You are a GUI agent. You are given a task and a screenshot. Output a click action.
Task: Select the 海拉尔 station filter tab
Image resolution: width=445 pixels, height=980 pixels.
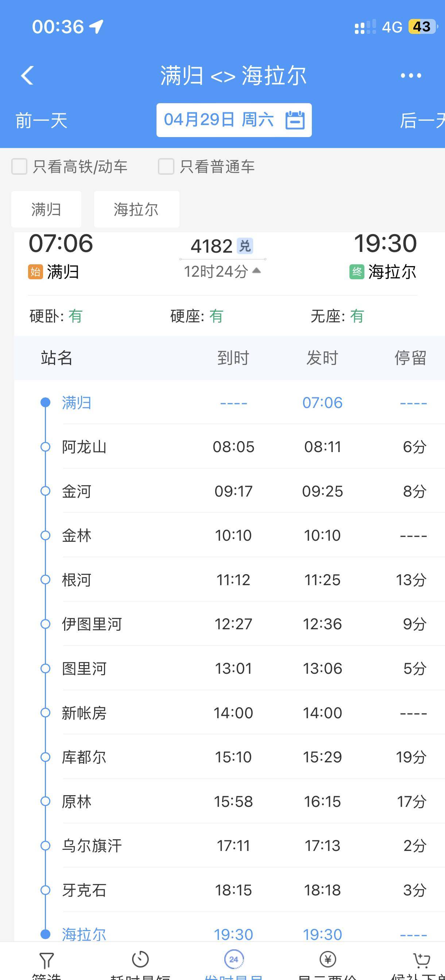click(136, 209)
